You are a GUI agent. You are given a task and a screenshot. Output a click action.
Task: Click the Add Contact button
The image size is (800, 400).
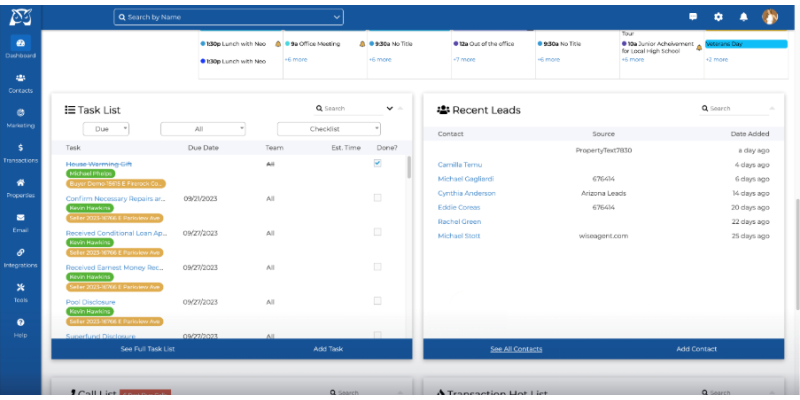coord(697,349)
